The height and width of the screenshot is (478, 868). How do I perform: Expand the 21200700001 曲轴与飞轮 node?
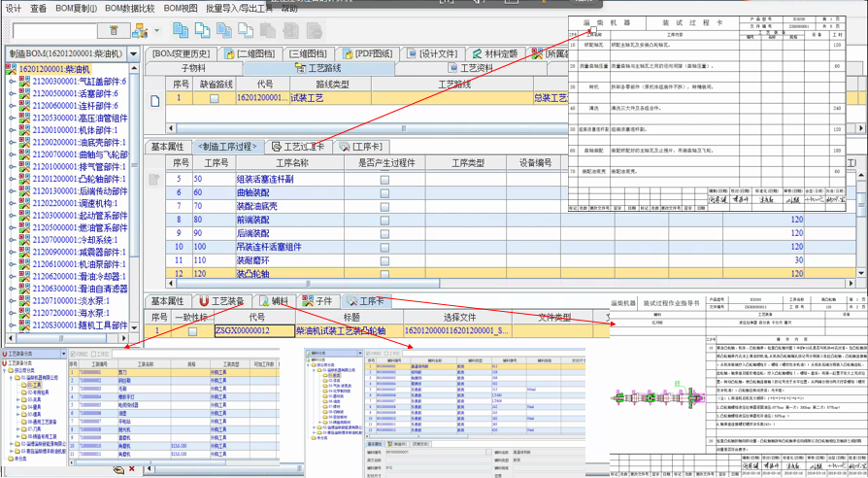pos(11,154)
